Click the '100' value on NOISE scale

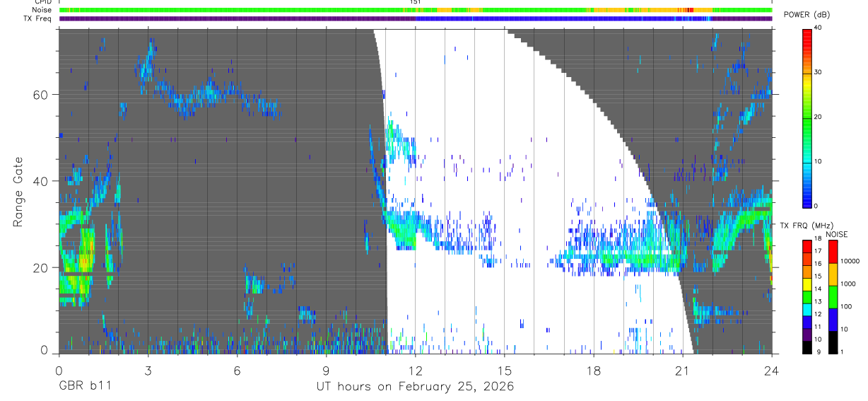pos(845,306)
